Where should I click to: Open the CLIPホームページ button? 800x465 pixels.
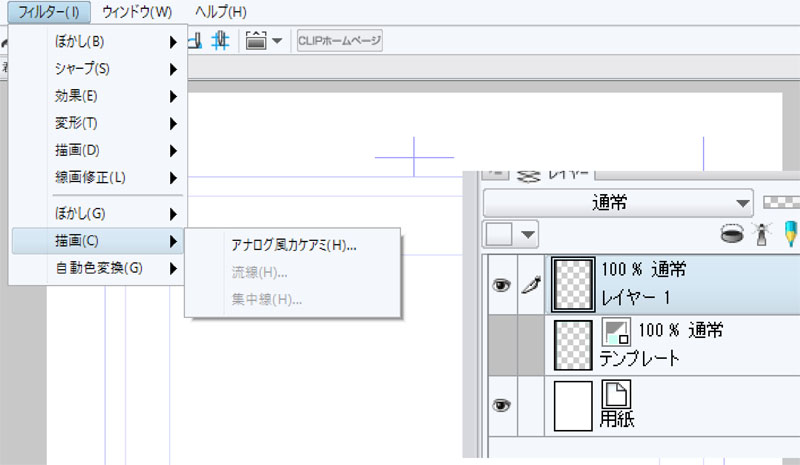[x=339, y=41]
